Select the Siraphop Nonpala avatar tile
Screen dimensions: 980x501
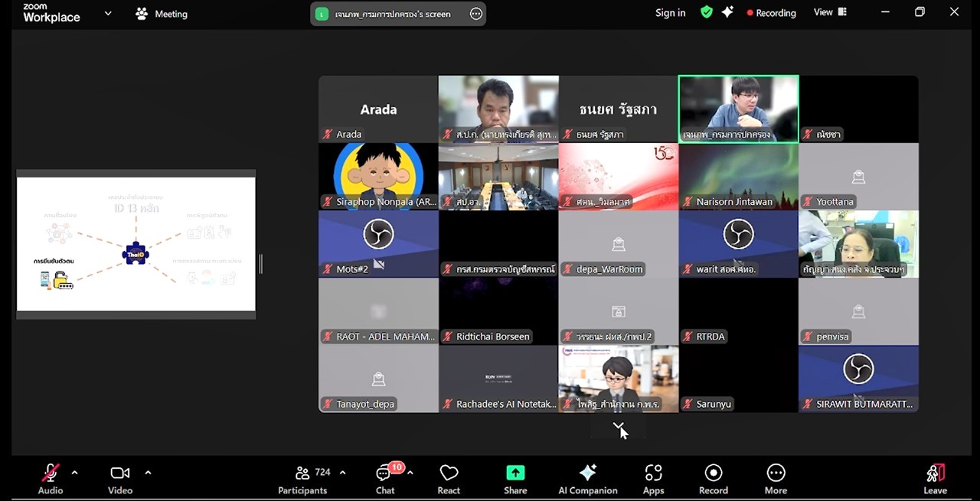click(378, 176)
